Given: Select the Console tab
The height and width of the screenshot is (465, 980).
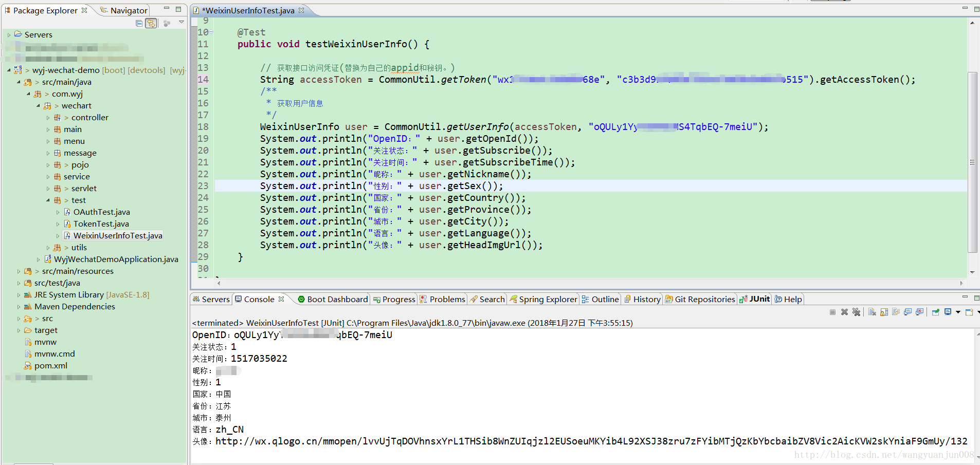Looking at the screenshot, I should (259, 299).
